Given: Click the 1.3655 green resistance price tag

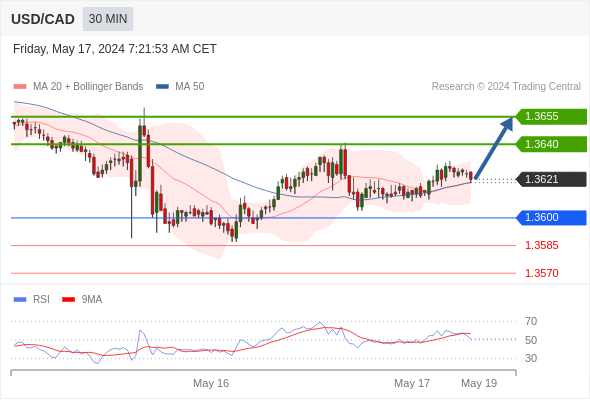Looking at the screenshot, I should [x=551, y=116].
